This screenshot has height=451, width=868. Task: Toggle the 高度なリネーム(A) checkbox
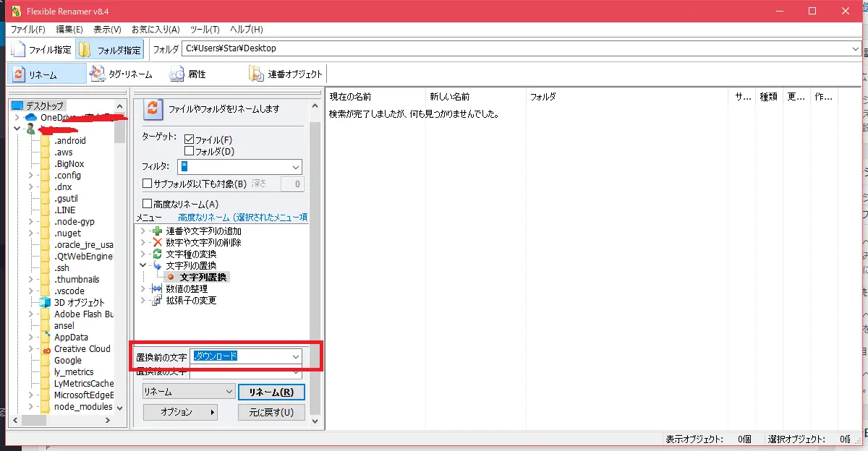148,204
